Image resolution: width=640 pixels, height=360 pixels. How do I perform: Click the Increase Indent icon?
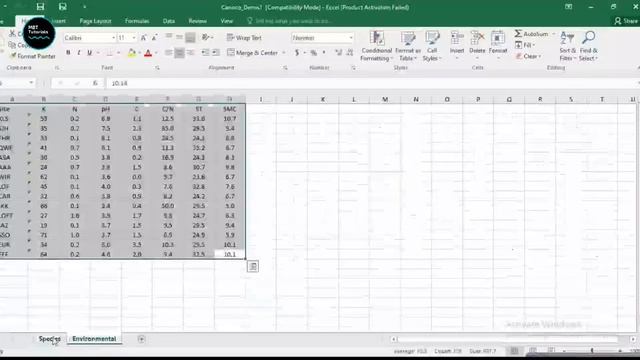pos(216,53)
